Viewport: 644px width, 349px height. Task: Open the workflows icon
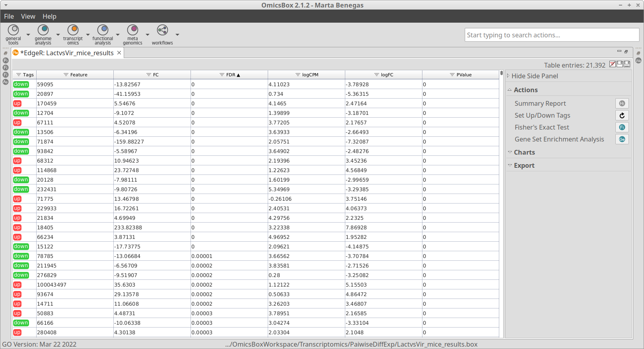click(162, 30)
